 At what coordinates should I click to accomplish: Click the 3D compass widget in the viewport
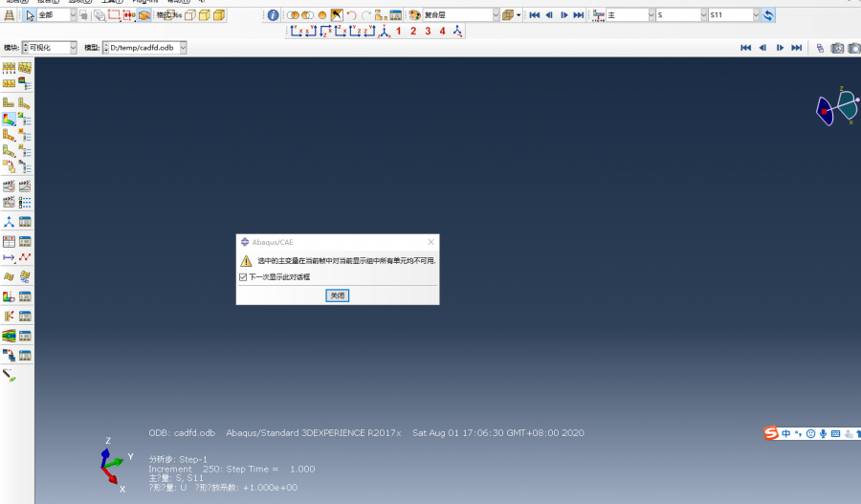coord(837,107)
